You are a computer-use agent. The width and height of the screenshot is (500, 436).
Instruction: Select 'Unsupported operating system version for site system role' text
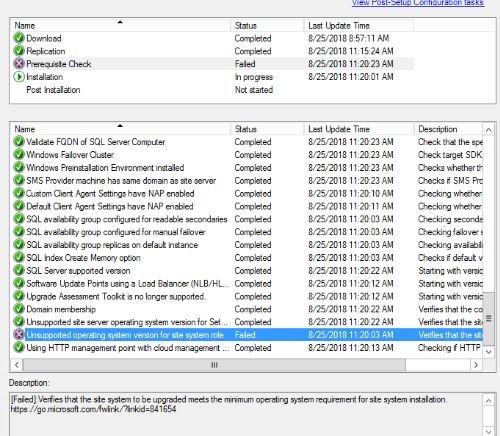pyautogui.click(x=125, y=335)
